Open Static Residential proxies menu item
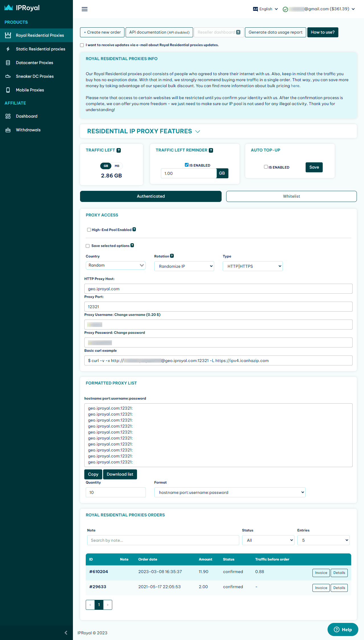This screenshot has width=364, height=640. click(x=36, y=49)
